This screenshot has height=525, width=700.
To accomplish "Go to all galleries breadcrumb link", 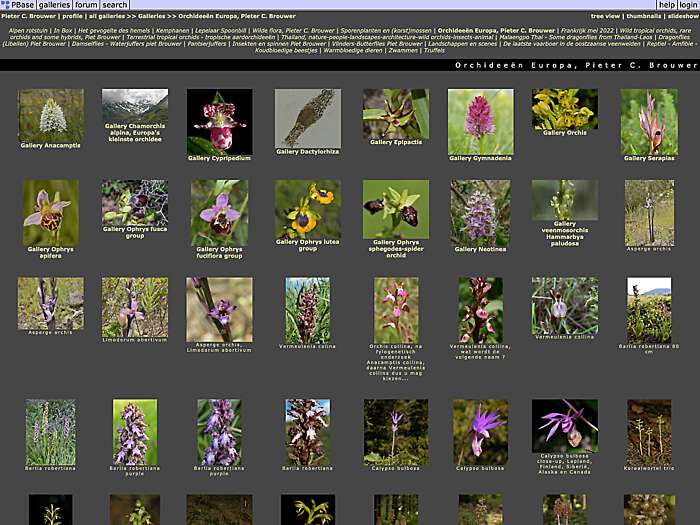I will tap(107, 16).
